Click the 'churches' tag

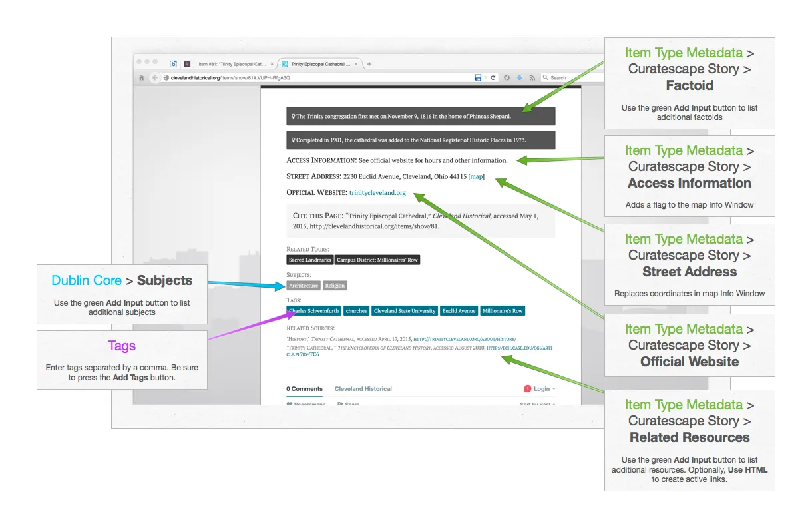356,311
